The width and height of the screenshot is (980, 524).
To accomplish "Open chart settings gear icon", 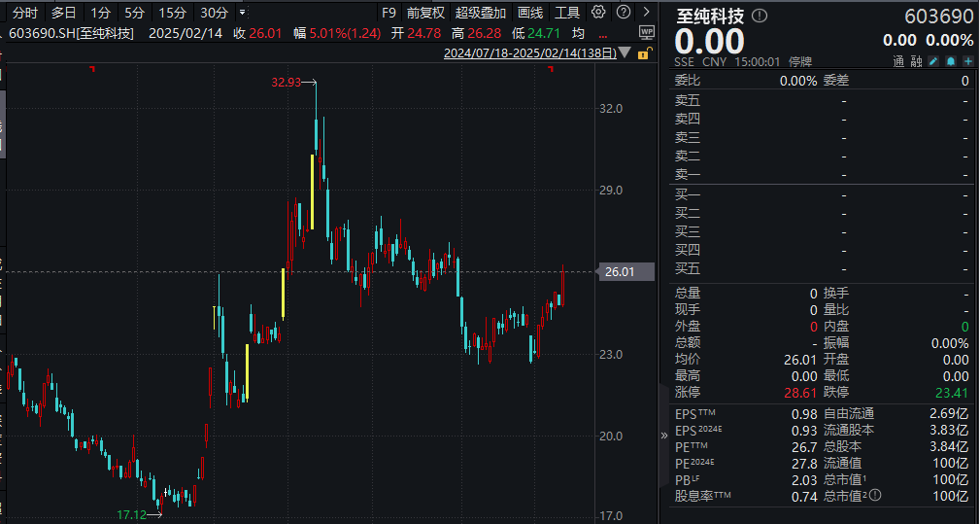I will (x=598, y=13).
